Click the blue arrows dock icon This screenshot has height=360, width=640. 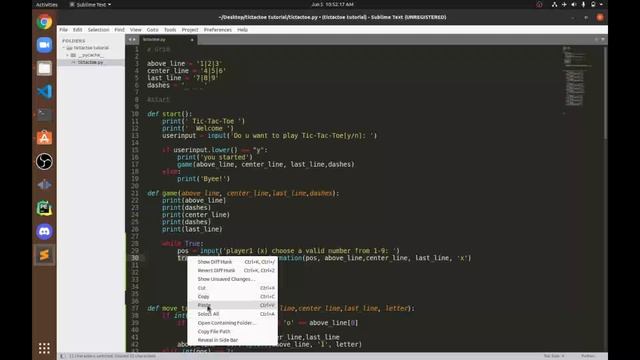(x=44, y=185)
